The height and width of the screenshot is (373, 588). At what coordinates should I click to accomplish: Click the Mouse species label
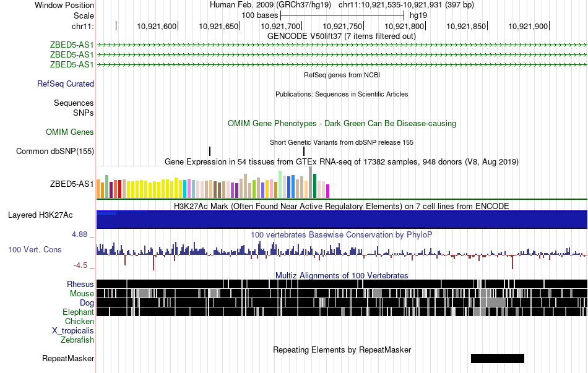pos(82,294)
